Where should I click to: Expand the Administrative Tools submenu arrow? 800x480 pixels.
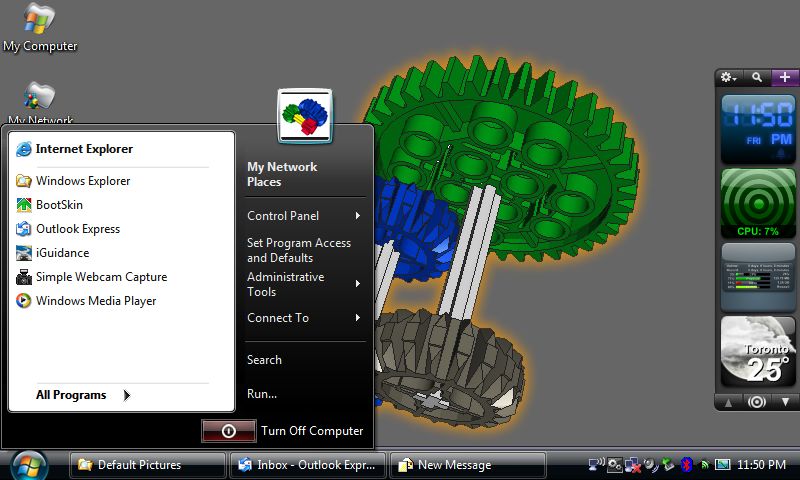coord(358,284)
